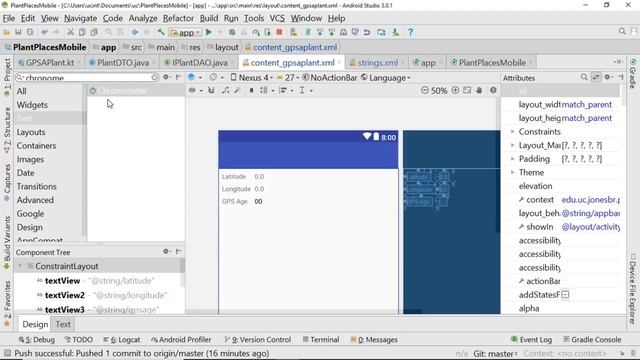Click the zoom to fit screen icon
640x360 pixels.
[x=467, y=90]
